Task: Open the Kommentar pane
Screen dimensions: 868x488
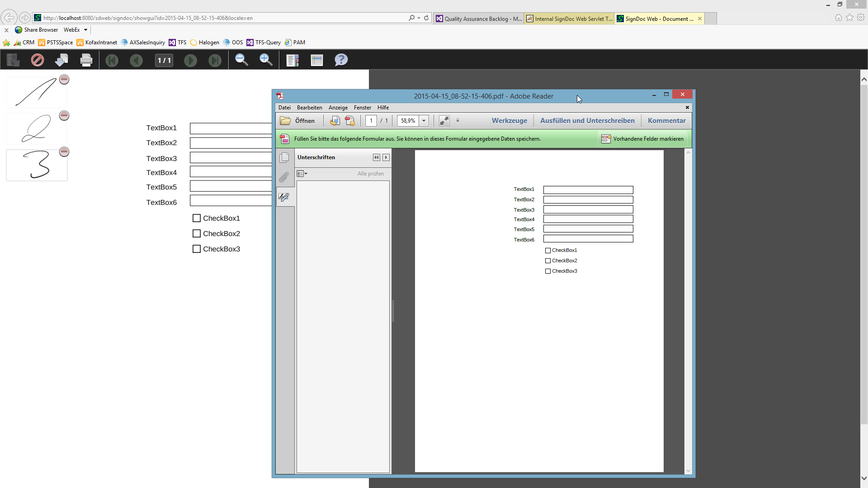Action: click(666, 121)
